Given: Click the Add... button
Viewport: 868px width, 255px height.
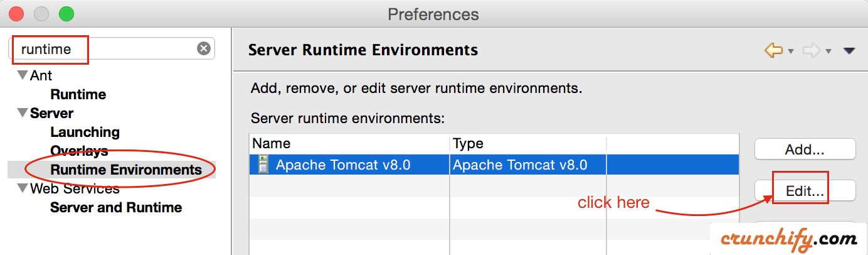Looking at the screenshot, I should (805, 149).
